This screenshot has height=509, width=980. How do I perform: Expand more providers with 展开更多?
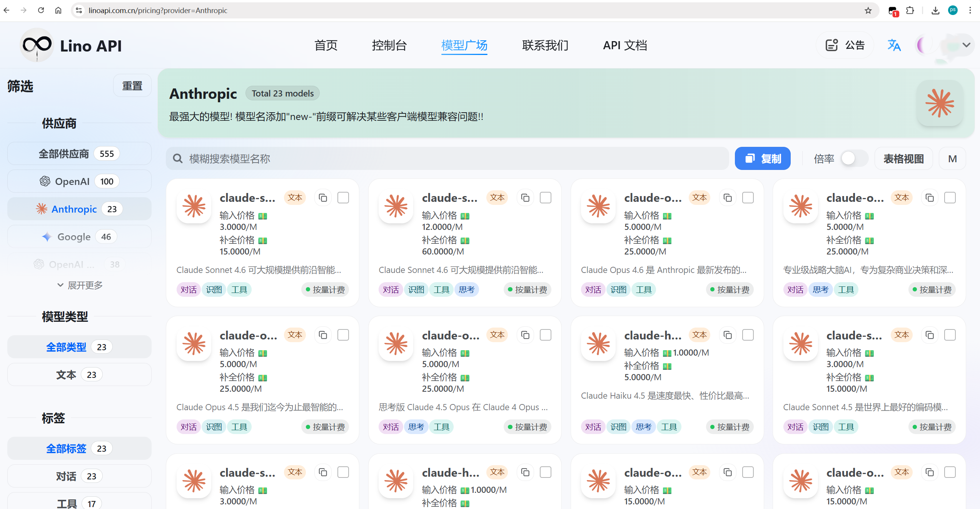click(80, 285)
